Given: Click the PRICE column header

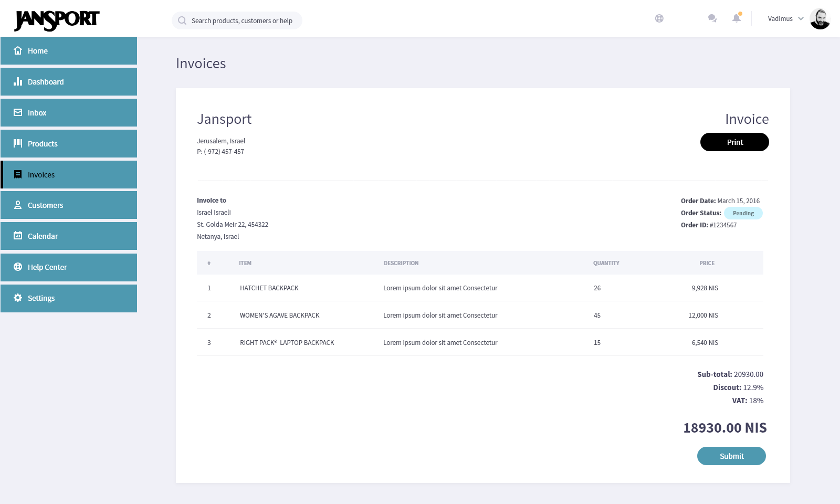Looking at the screenshot, I should (x=707, y=263).
